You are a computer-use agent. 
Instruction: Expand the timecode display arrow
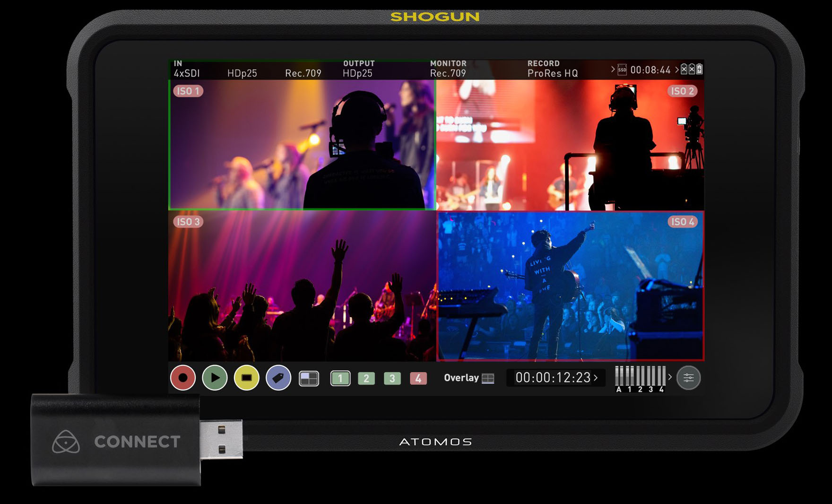[596, 378]
